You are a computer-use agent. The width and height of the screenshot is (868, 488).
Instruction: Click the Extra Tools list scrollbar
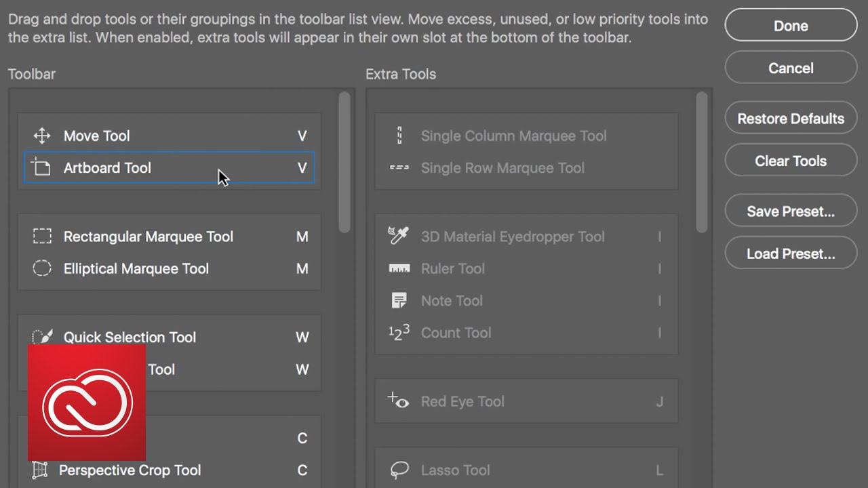[702, 163]
